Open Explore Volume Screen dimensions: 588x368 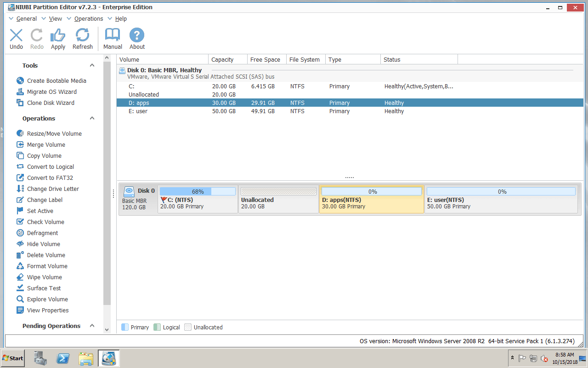42,299
